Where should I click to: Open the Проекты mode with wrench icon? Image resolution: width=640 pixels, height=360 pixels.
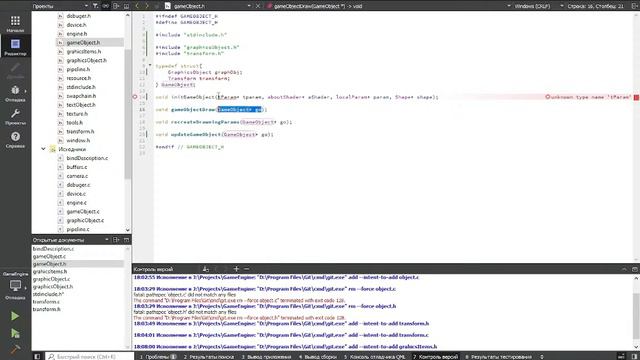click(x=15, y=116)
